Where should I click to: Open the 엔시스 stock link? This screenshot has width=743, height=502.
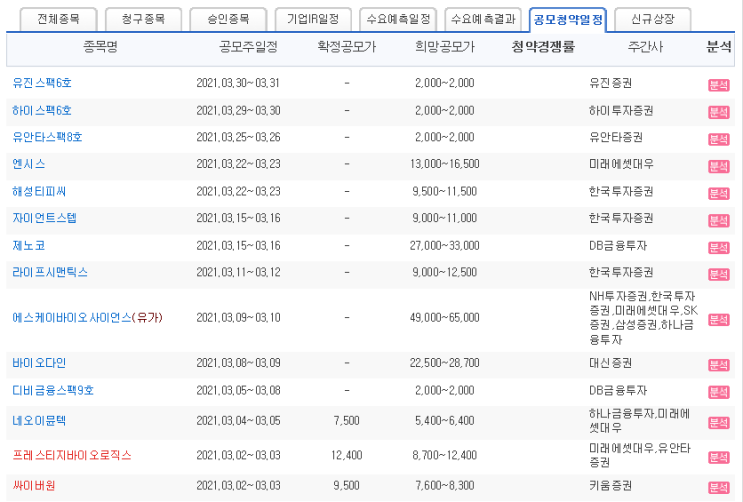coord(28,164)
